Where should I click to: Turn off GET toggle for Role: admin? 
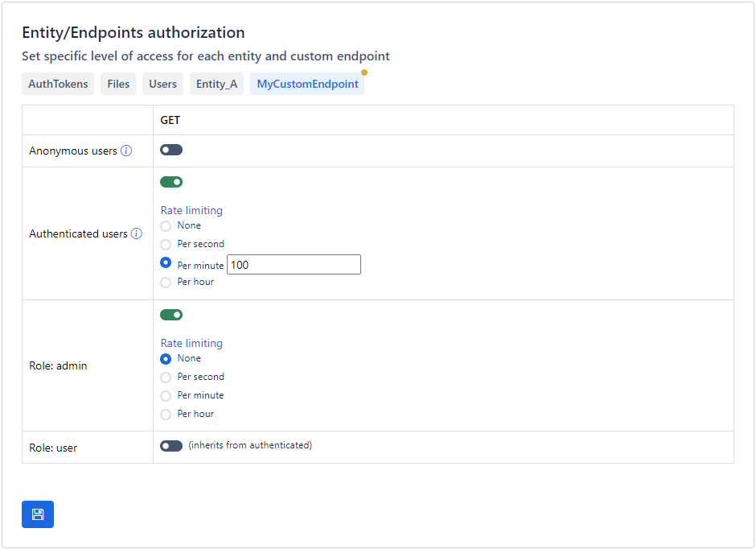[171, 315]
